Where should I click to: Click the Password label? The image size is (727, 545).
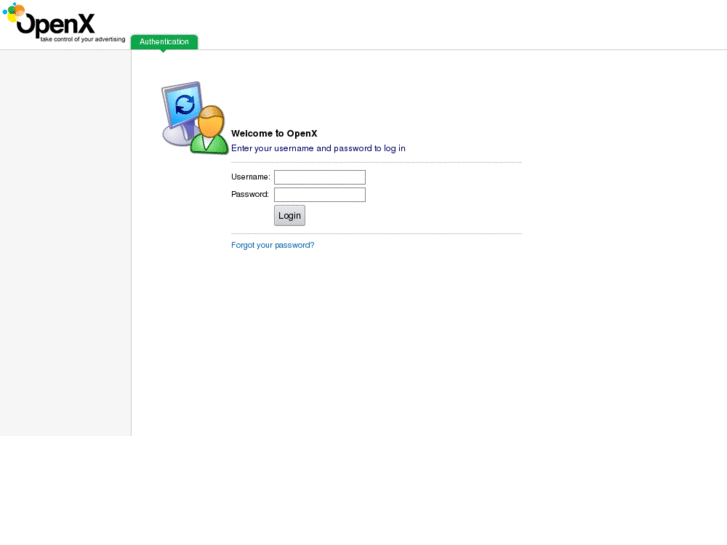click(x=250, y=194)
